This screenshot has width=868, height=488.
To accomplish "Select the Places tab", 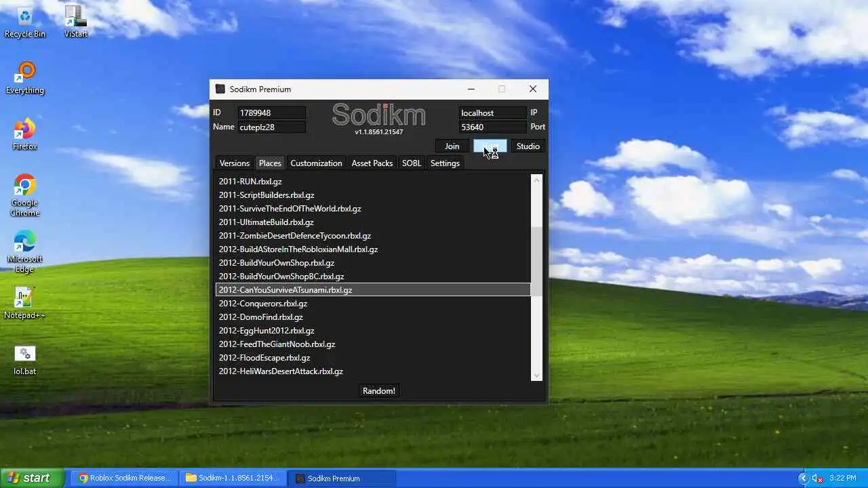I will tap(270, 163).
